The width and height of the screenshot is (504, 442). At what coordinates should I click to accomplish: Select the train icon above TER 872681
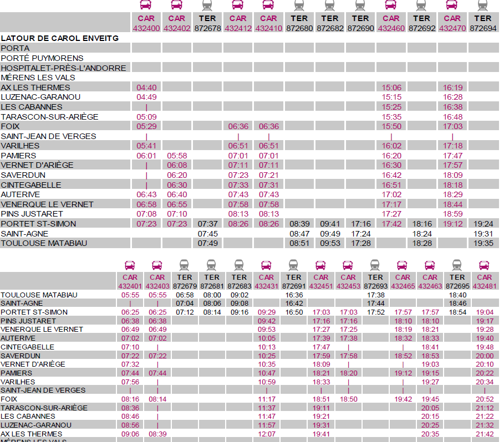click(212, 265)
